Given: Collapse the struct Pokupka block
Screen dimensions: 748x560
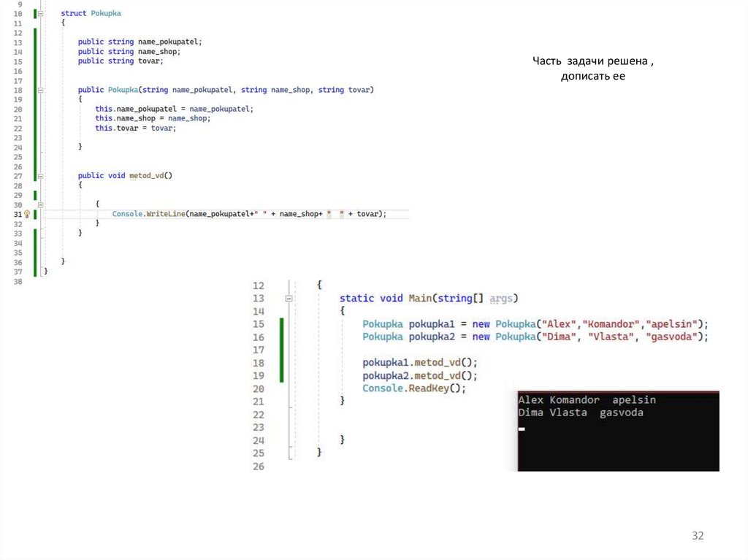Looking at the screenshot, I should (41, 14).
